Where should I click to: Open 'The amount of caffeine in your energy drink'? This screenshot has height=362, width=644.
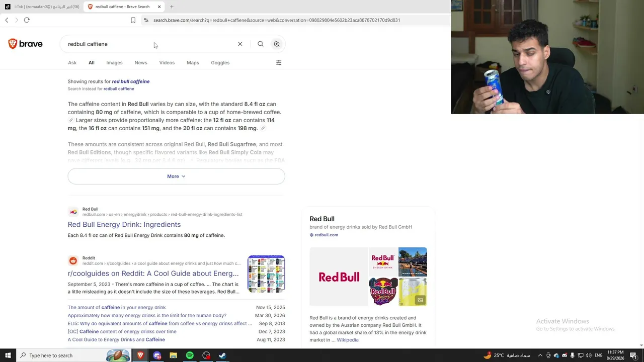coord(117,307)
